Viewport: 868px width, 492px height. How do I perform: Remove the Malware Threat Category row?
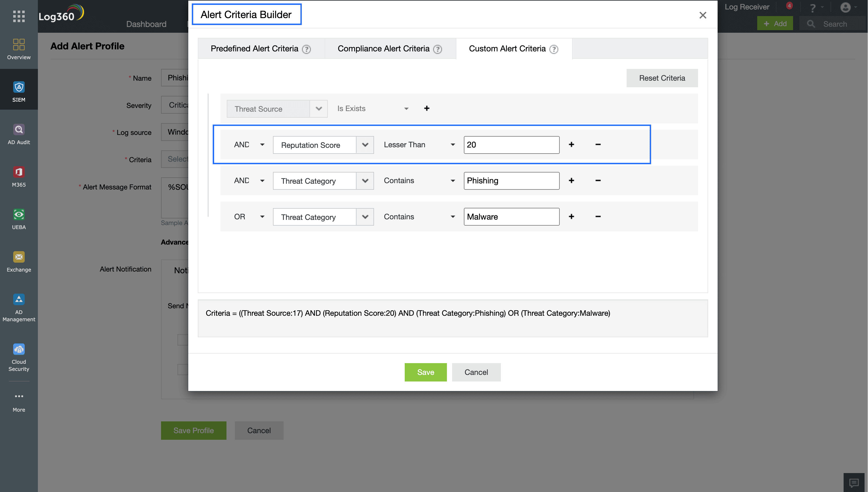click(598, 217)
